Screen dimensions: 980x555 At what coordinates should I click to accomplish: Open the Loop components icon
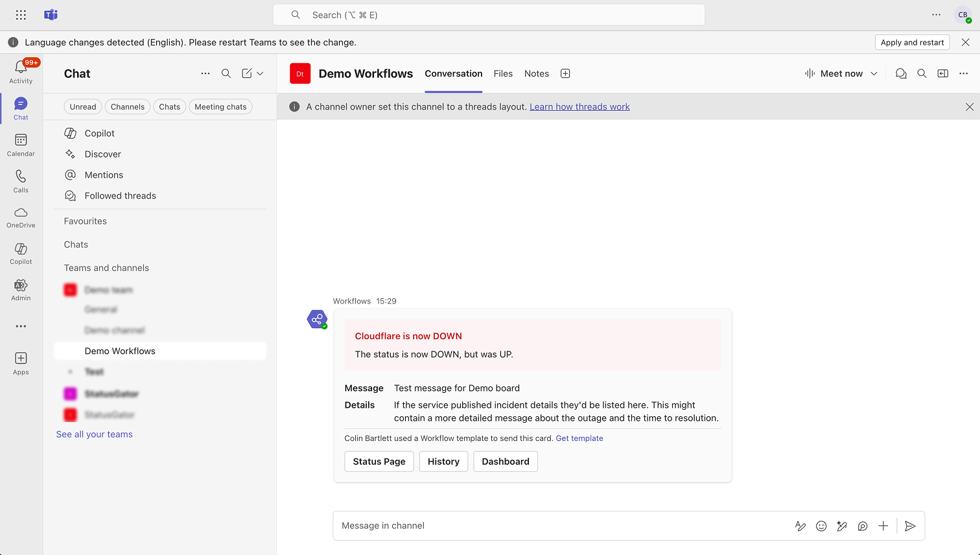(x=863, y=526)
